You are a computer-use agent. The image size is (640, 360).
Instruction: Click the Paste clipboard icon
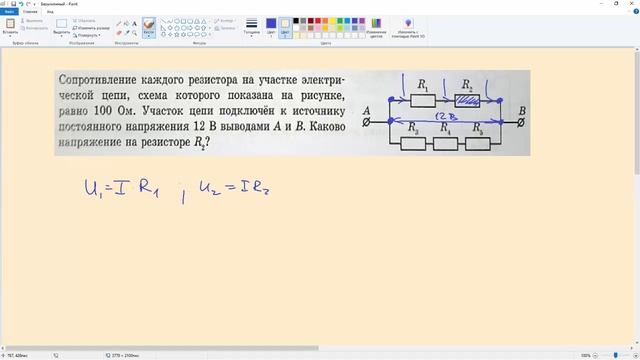pyautogui.click(x=10, y=24)
